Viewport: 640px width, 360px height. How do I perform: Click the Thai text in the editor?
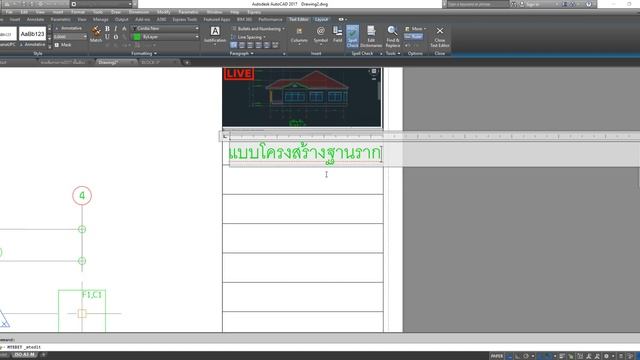[x=304, y=153]
